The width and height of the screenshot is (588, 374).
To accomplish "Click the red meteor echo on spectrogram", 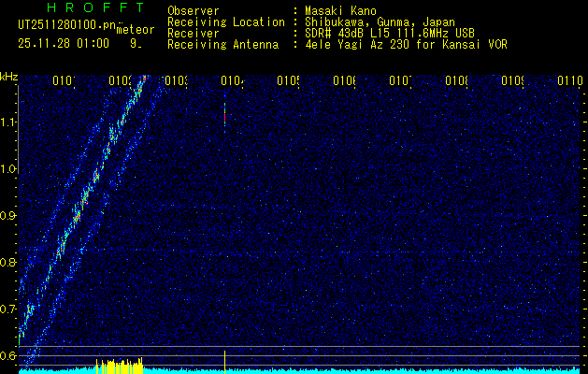I will click(x=224, y=116).
